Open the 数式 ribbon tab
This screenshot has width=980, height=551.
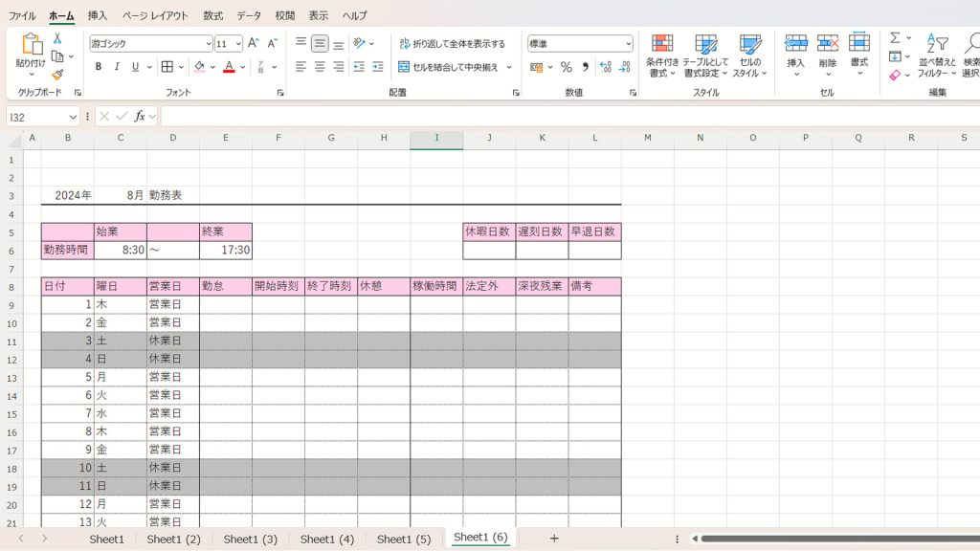tap(212, 15)
